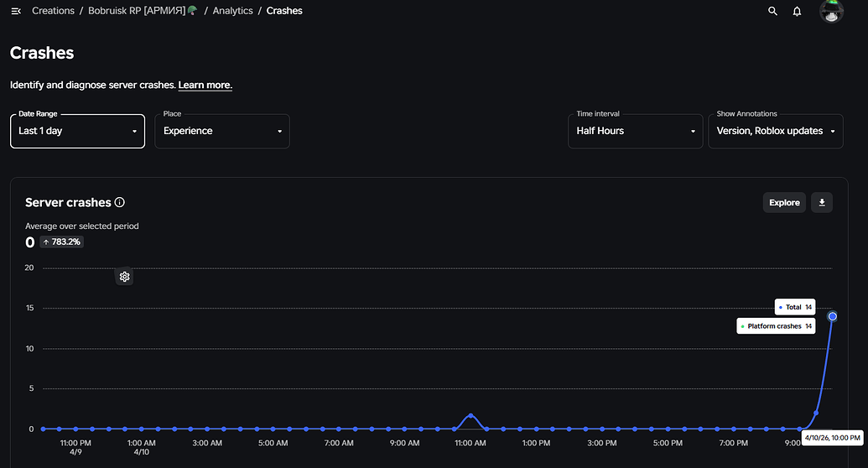
Task: Click the Total 14 tooltip label
Action: [795, 307]
